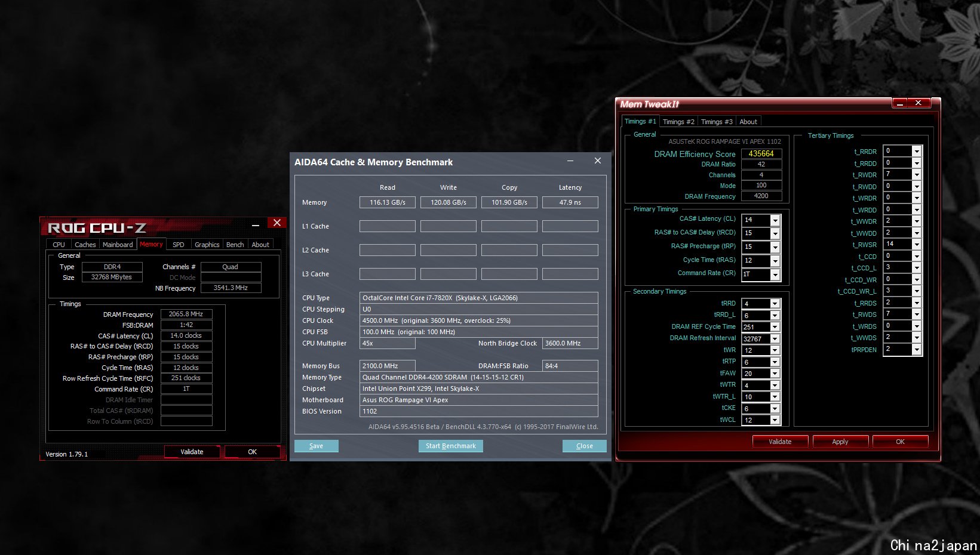Switch to Graphics tab in ROG CPU-Z
This screenshot has height=555, width=980.
point(207,245)
